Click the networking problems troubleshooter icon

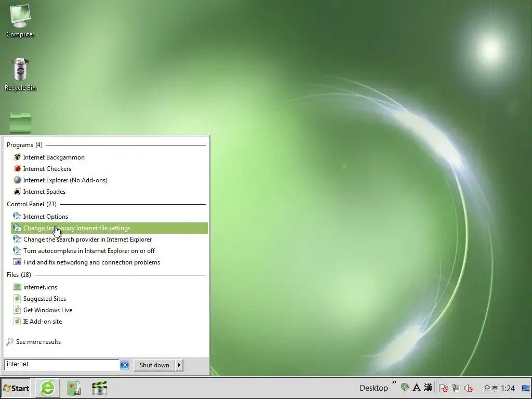(x=17, y=262)
